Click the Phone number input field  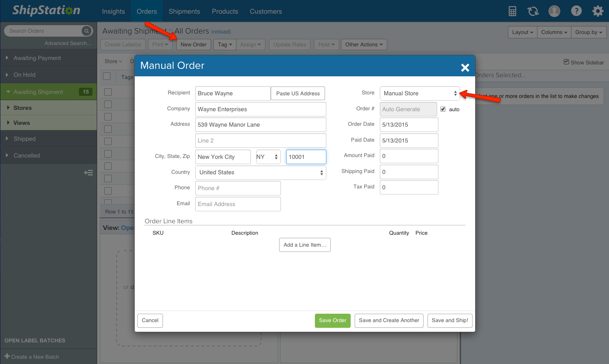pos(238,188)
